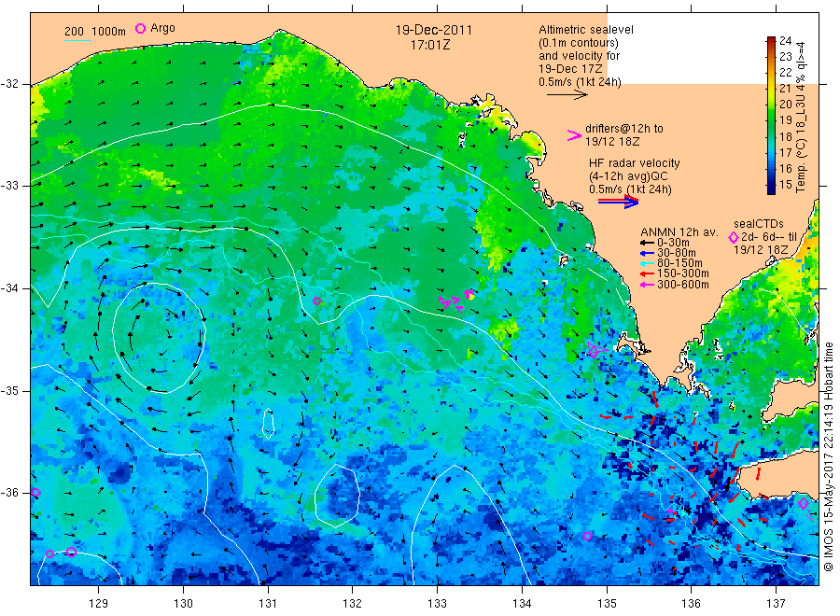Click the '130' longitude axis label
The height and width of the screenshot is (616, 840).
pyautogui.click(x=183, y=604)
